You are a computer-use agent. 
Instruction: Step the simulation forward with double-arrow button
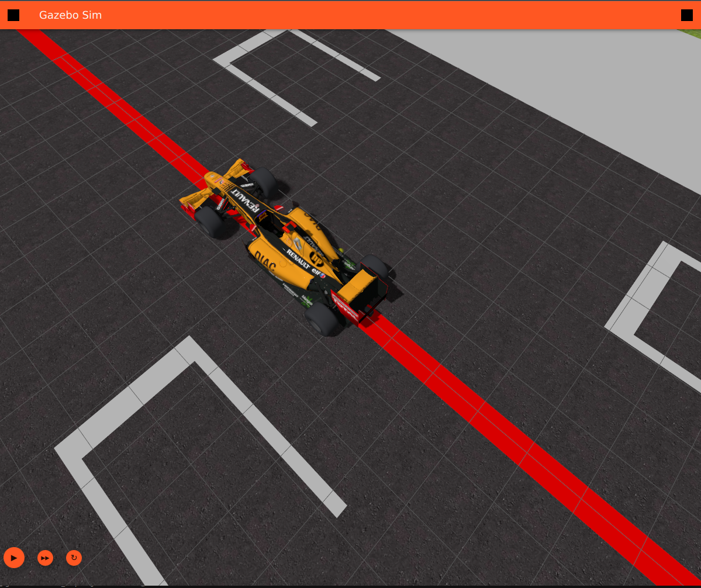(45, 558)
